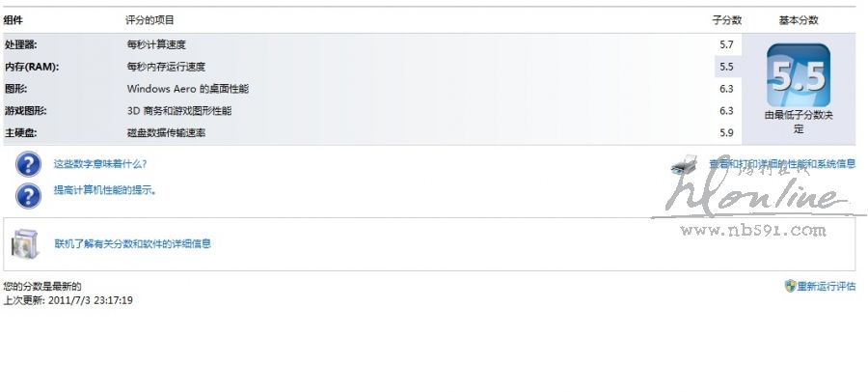Click the help icon beside 这些数字意味着什么
Viewport: 868px width, 392px height.
(29, 164)
